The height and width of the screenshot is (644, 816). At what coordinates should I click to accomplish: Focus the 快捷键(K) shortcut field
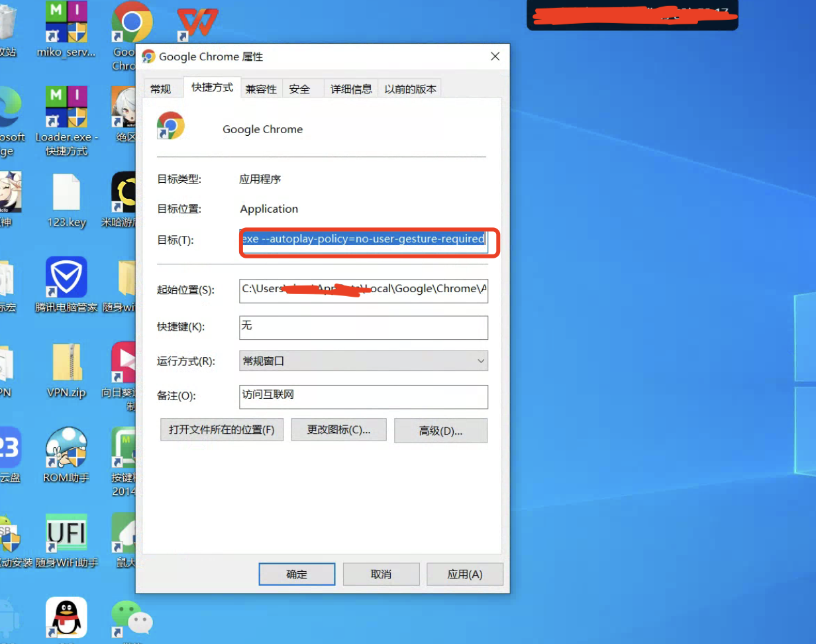click(364, 327)
